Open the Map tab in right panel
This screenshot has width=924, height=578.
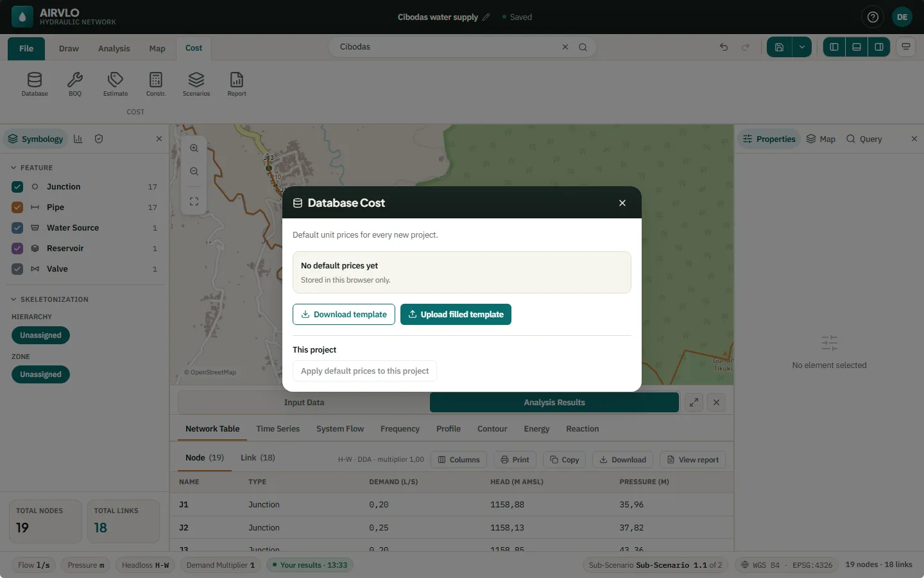(x=821, y=139)
